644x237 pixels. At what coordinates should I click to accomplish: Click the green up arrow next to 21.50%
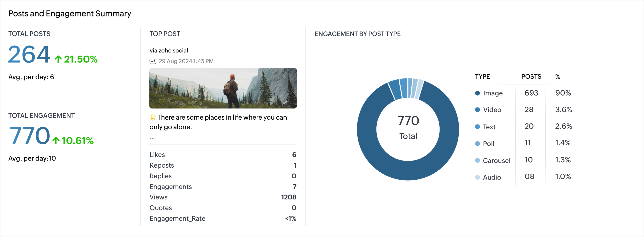58,59
